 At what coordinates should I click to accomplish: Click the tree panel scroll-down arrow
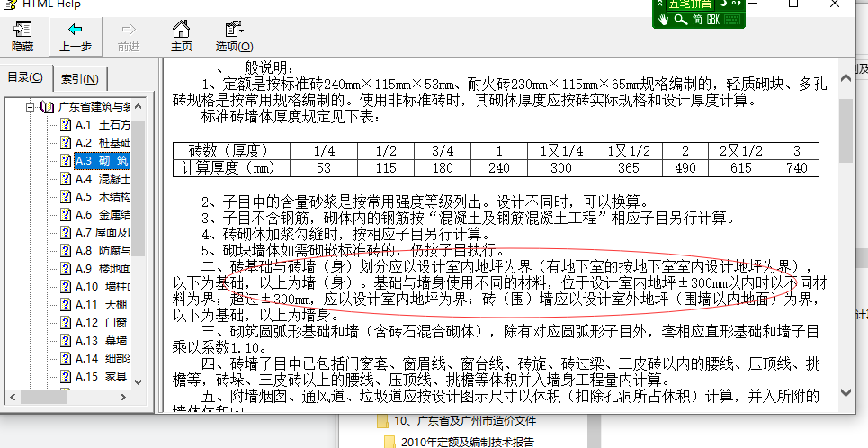pyautogui.click(x=139, y=382)
